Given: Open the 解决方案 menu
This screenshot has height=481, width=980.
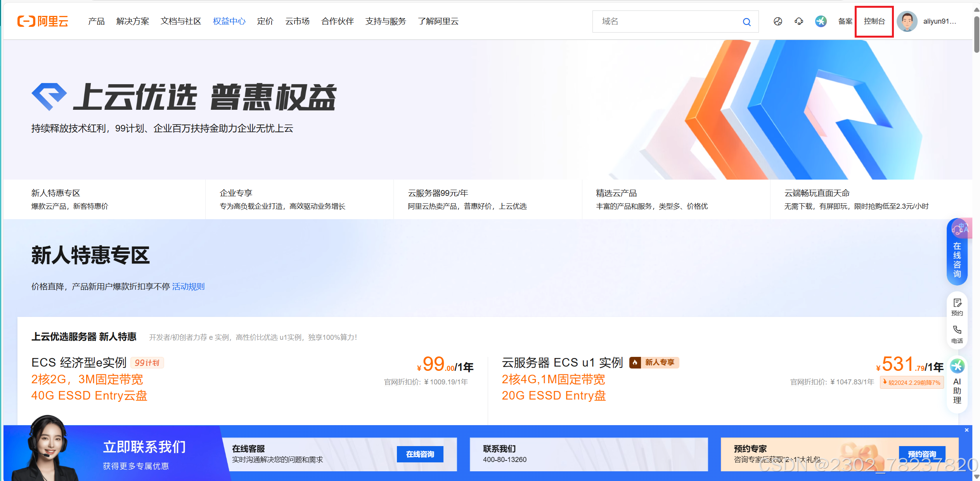Looking at the screenshot, I should click(x=132, y=21).
